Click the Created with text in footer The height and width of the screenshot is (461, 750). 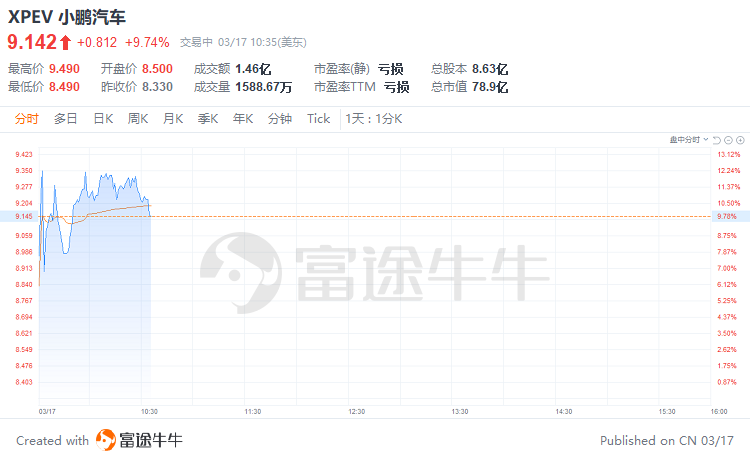pos(53,440)
